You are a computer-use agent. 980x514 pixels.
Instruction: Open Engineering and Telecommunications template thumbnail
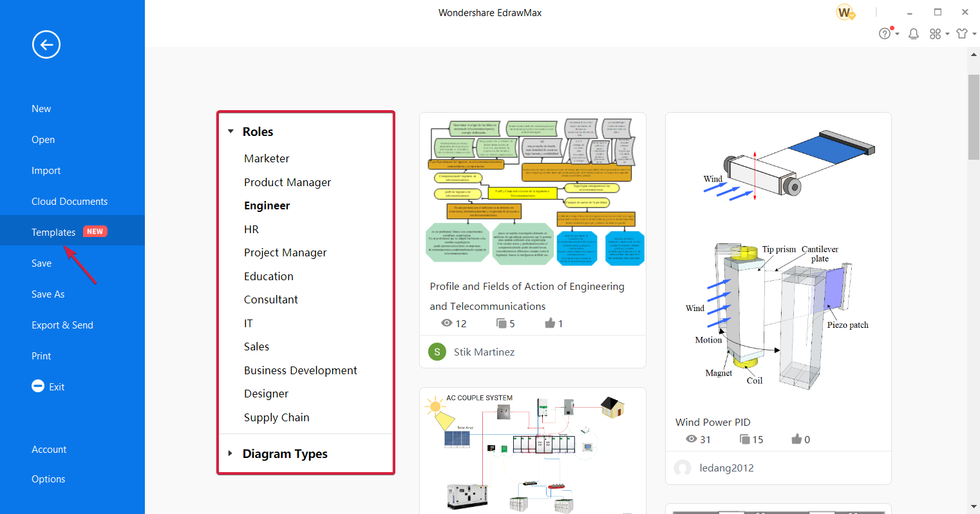[532, 192]
